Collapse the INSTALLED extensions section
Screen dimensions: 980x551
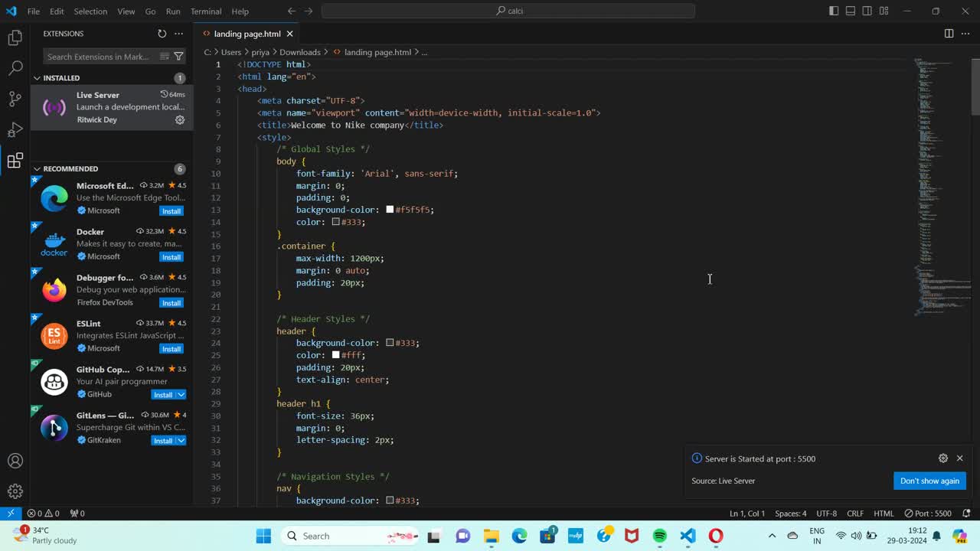(x=37, y=78)
